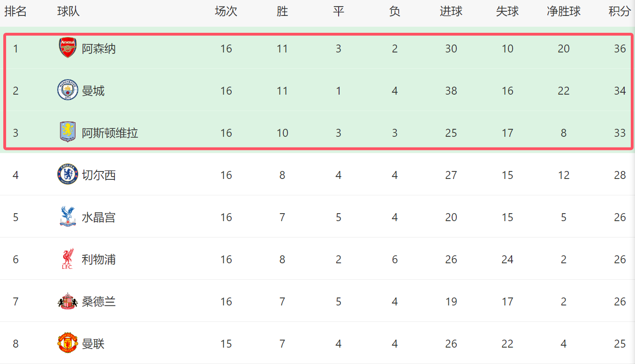The width and height of the screenshot is (635, 364).
Task: Click the Aston Villa club badge
Action: pyautogui.click(x=68, y=133)
